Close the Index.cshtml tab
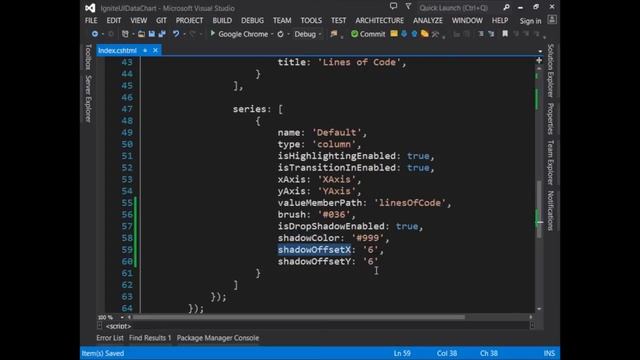 tap(156, 50)
